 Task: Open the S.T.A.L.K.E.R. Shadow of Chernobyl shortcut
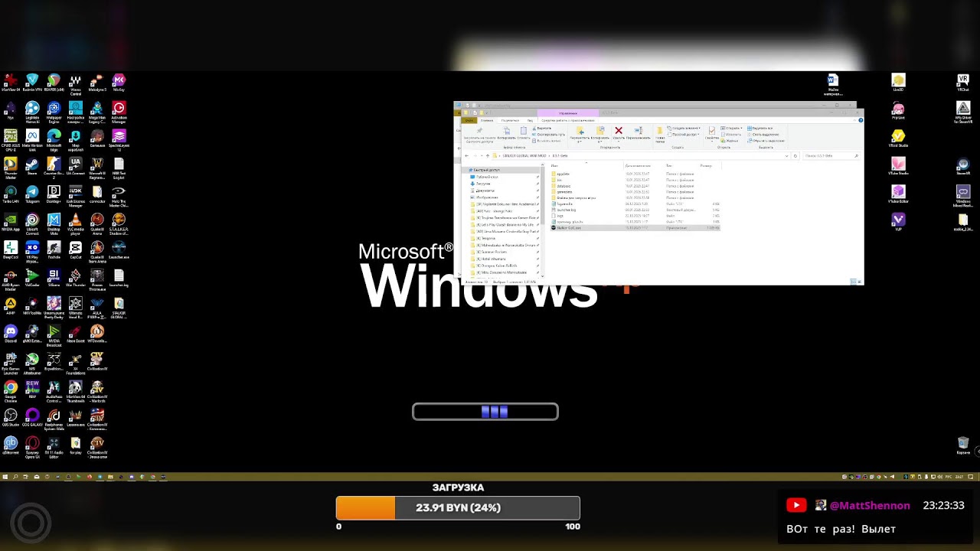coord(119,223)
